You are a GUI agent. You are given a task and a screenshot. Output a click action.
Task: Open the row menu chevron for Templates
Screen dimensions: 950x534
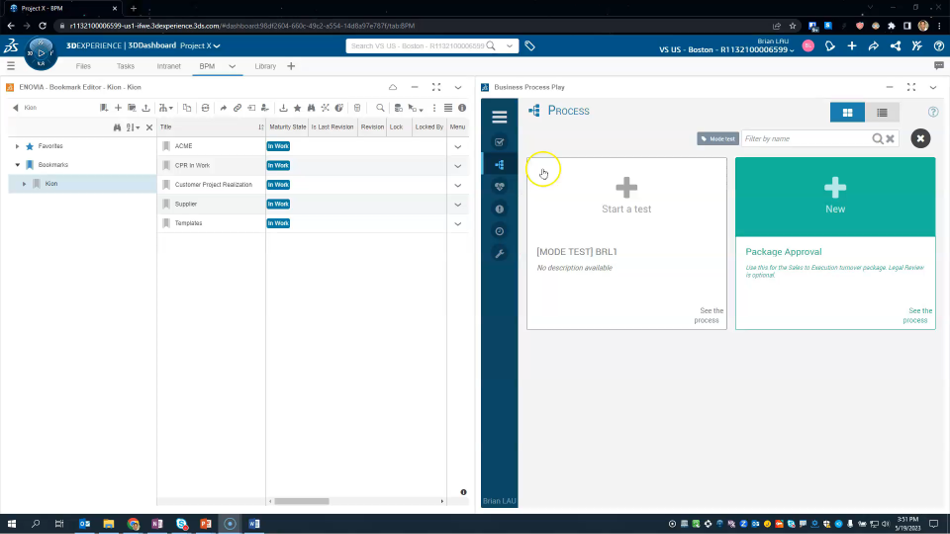458,224
